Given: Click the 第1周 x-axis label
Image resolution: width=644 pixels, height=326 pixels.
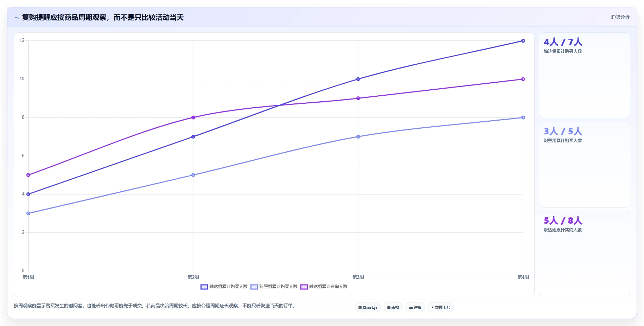Looking at the screenshot, I should [28, 277].
